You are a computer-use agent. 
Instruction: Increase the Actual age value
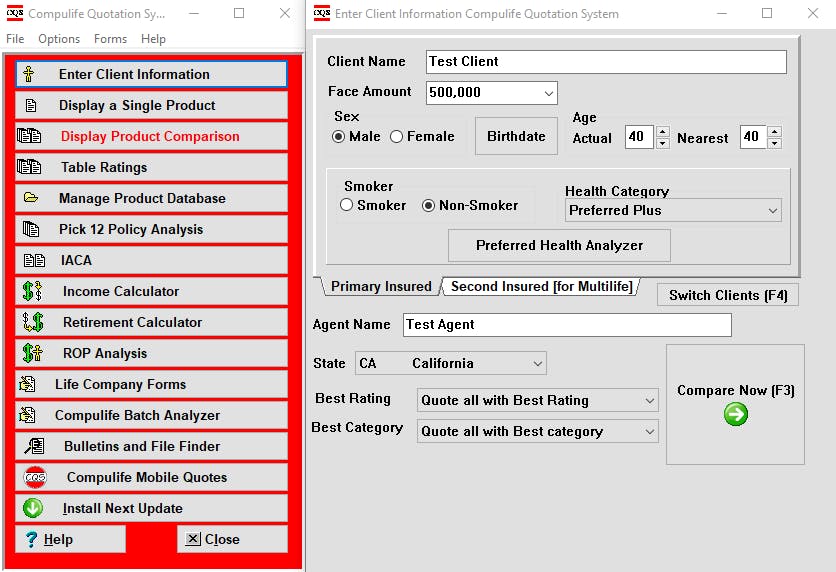pos(662,131)
